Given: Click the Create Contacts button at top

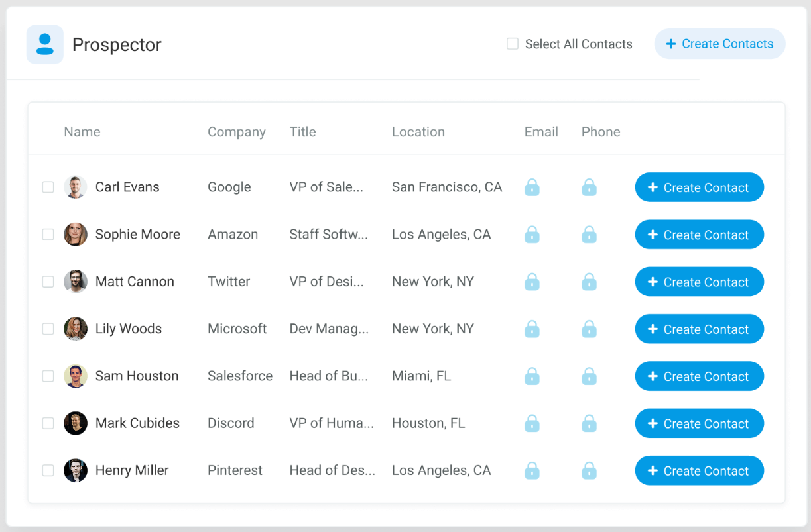Looking at the screenshot, I should tap(719, 44).
